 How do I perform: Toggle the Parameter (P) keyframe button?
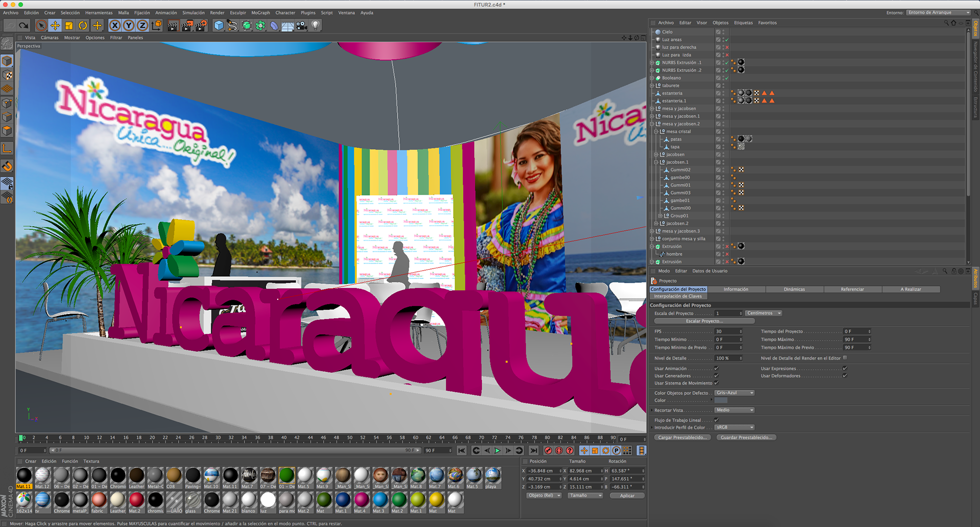pos(616,450)
